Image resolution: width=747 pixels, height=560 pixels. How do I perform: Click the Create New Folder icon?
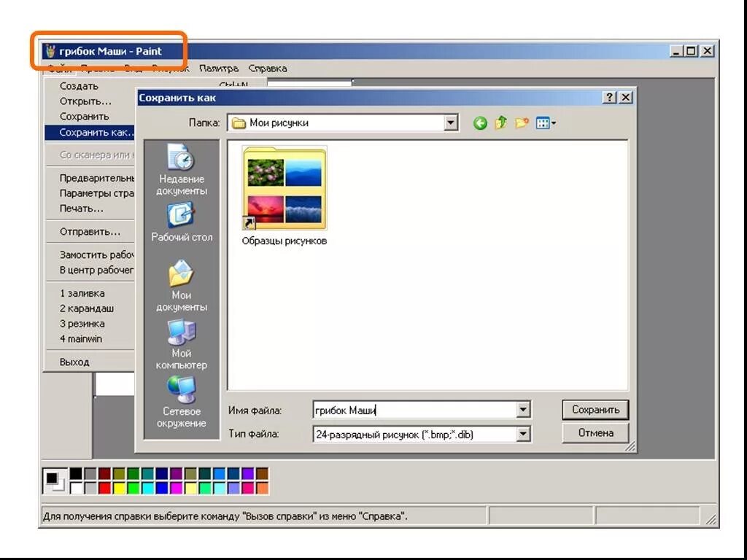522,122
